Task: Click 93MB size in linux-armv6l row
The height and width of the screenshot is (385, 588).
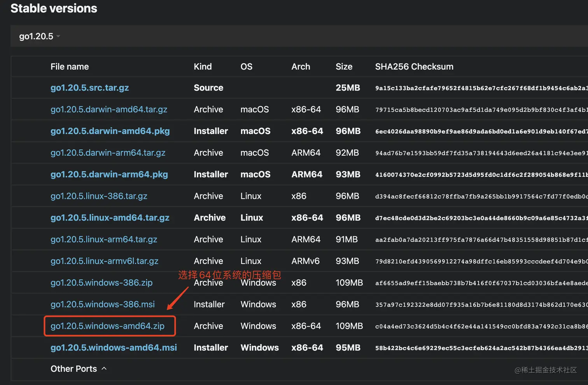Action: coord(347,261)
